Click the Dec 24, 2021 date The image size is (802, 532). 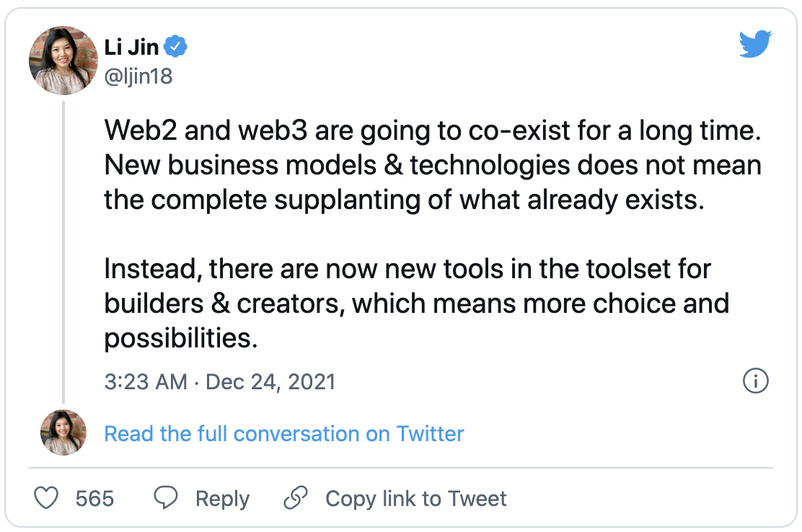coord(270,381)
